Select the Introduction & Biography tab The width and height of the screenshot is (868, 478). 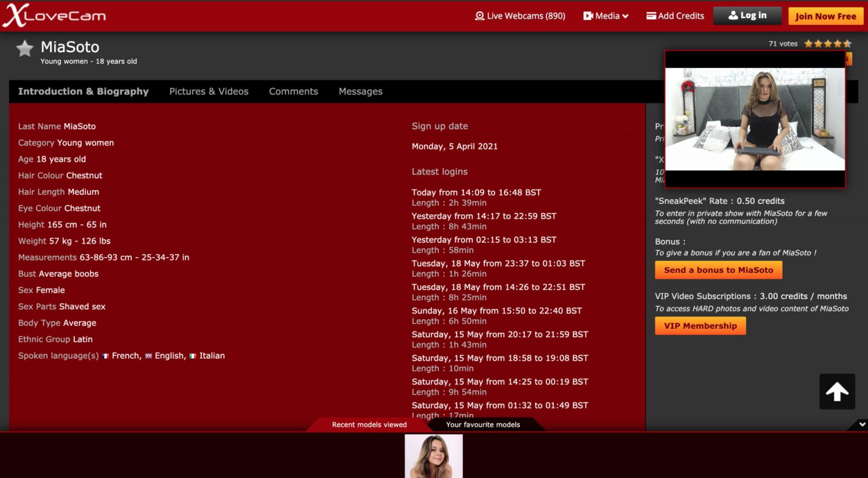(84, 92)
